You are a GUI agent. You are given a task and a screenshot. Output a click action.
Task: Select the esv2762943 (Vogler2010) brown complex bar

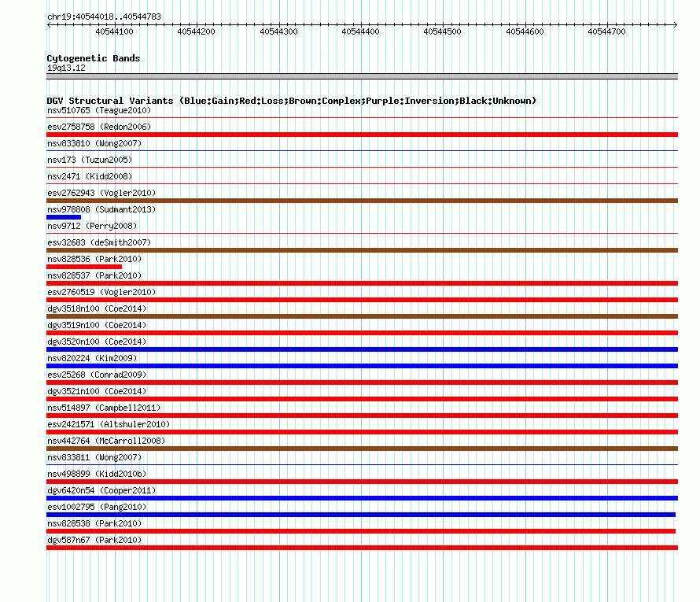(x=362, y=201)
